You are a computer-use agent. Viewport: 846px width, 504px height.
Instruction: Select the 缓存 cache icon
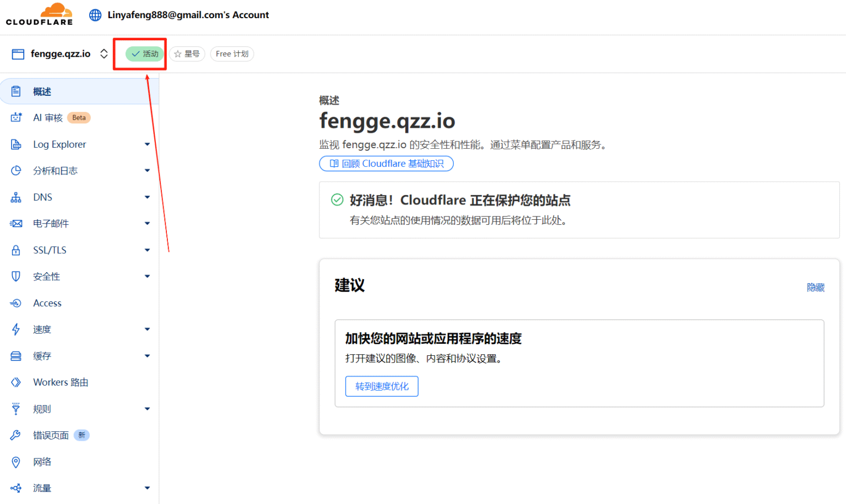click(x=16, y=355)
